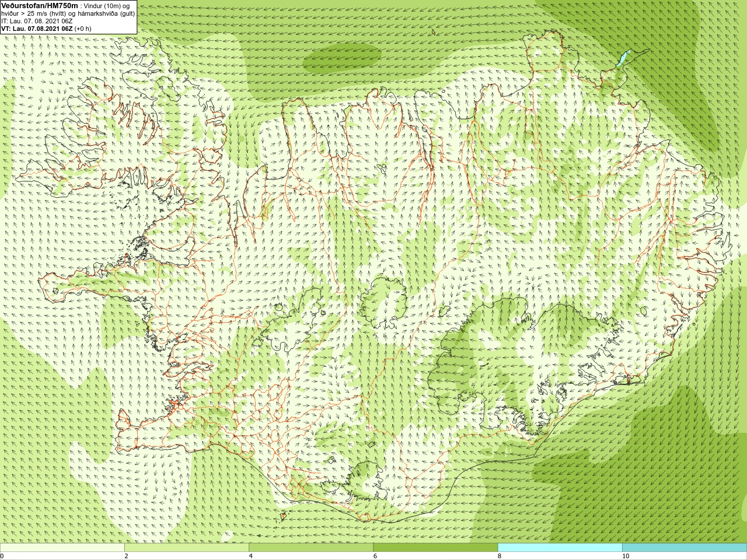This screenshot has height=560, width=747.
Task: Select the 6–8 m/s dark green legend swatch
Action: click(x=435, y=548)
